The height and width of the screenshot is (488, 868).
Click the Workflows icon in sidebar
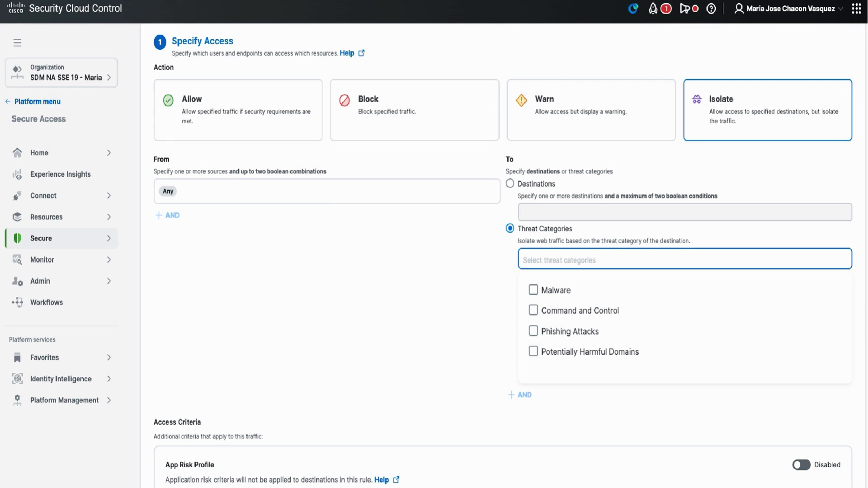click(x=17, y=302)
